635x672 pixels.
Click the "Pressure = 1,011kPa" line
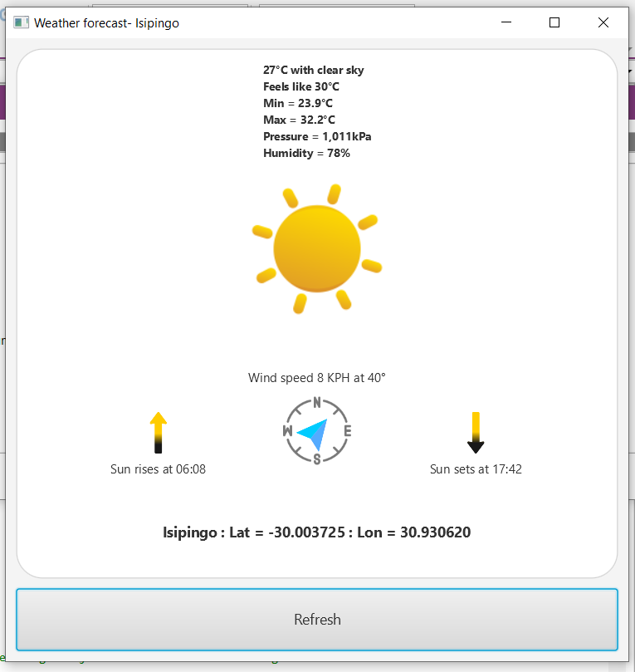tap(317, 137)
